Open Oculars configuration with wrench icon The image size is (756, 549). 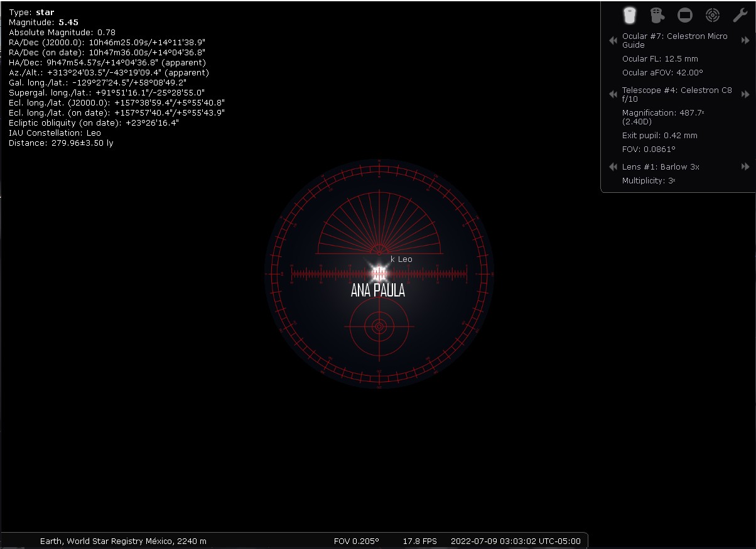(x=740, y=14)
